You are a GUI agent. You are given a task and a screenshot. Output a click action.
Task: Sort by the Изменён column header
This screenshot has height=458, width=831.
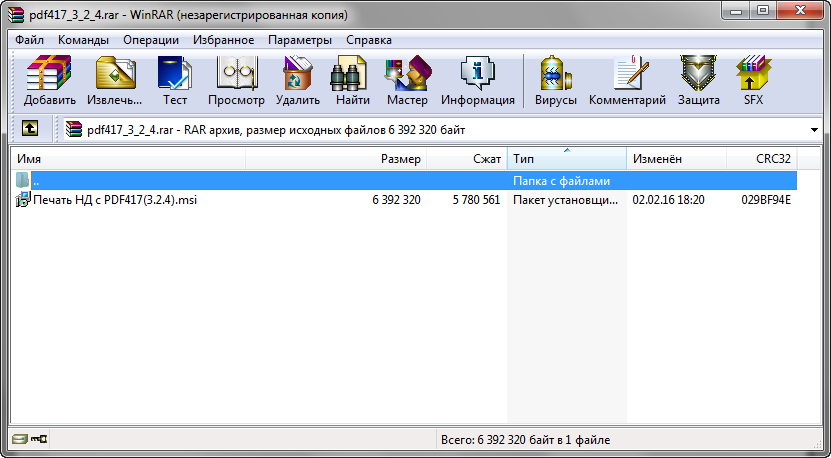click(676, 159)
